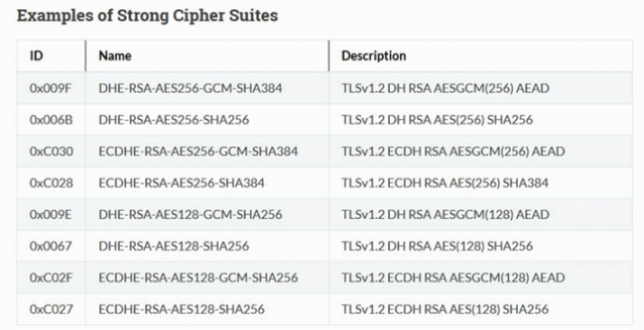Click the 0xC02F ID cell
This screenshot has width=644, height=330.
51,278
